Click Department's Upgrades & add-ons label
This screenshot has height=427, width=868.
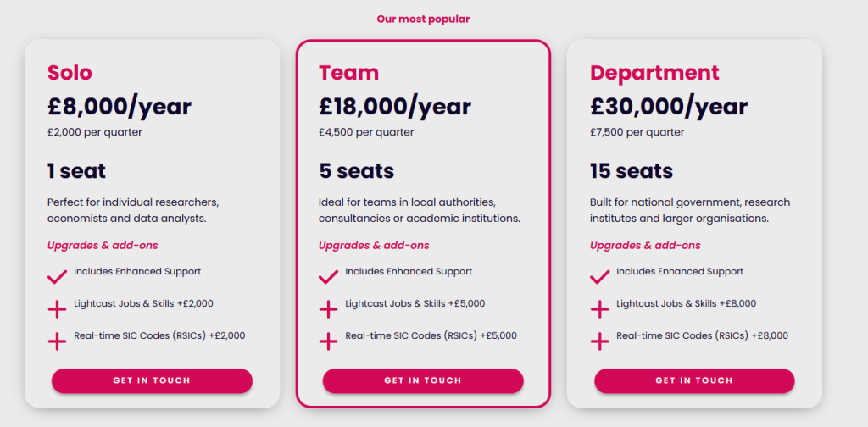click(x=645, y=246)
